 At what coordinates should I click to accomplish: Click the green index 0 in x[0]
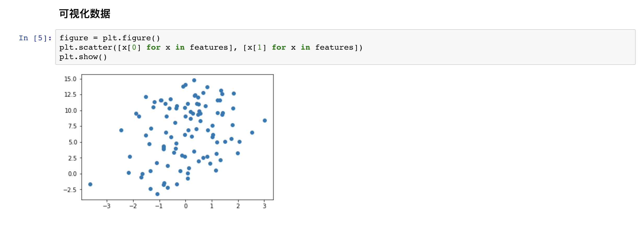click(x=134, y=48)
